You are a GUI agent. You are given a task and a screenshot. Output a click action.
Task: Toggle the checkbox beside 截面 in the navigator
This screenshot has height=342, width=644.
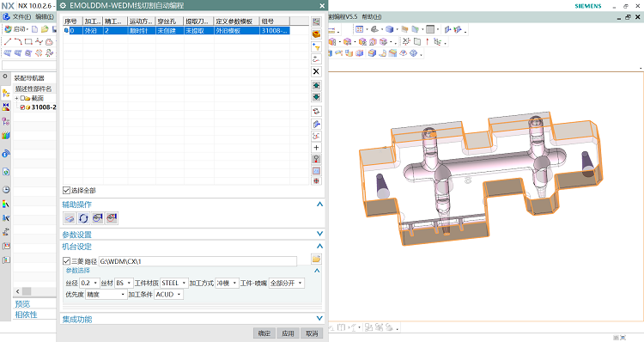point(22,98)
